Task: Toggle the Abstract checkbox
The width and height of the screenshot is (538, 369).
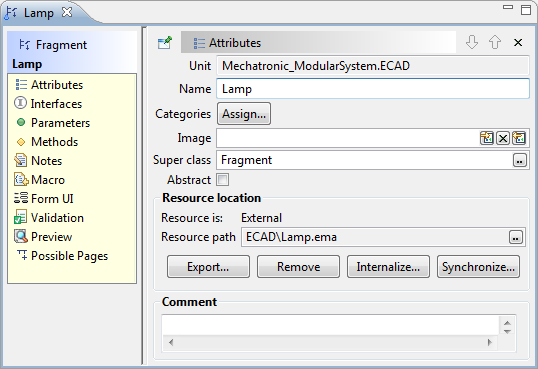Action: coord(222,180)
